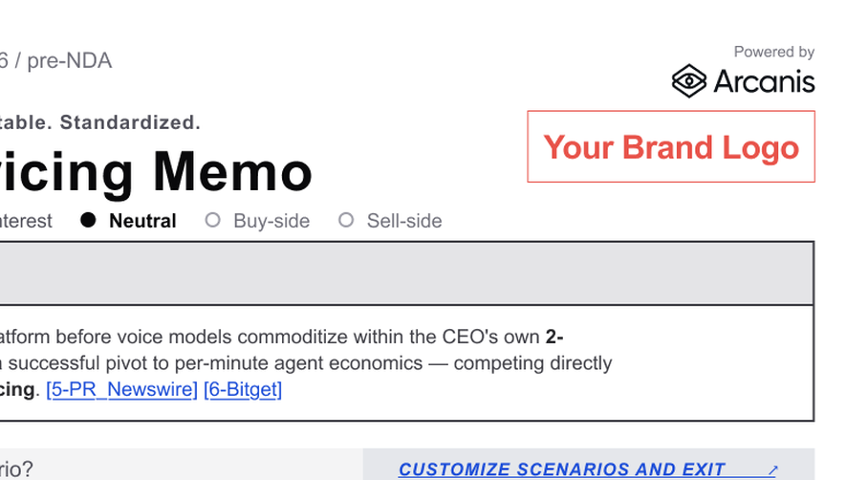Click the Powered by caption
The width and height of the screenshot is (868, 480).
[x=774, y=52]
